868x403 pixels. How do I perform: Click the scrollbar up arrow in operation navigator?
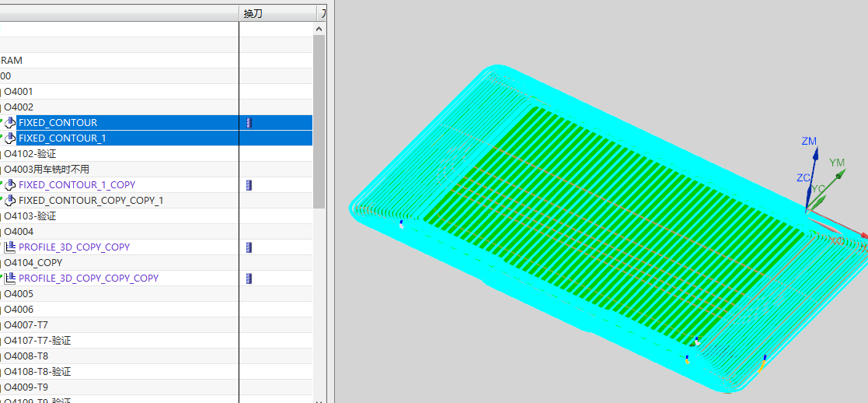pyautogui.click(x=319, y=29)
